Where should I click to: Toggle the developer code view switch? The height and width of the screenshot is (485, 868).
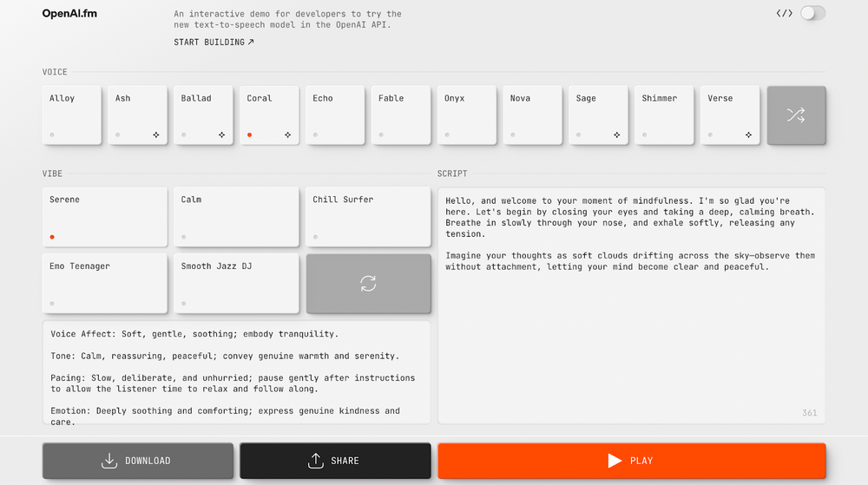point(812,13)
